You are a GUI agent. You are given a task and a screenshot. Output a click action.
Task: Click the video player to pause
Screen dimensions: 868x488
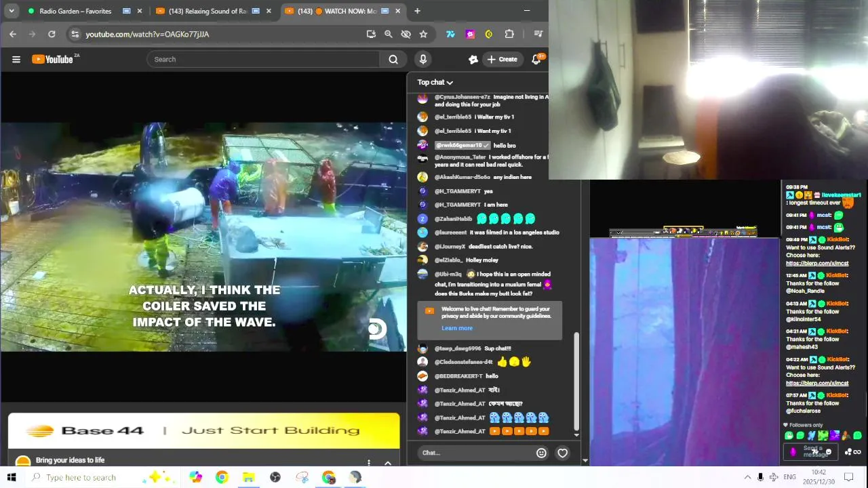[203, 237]
